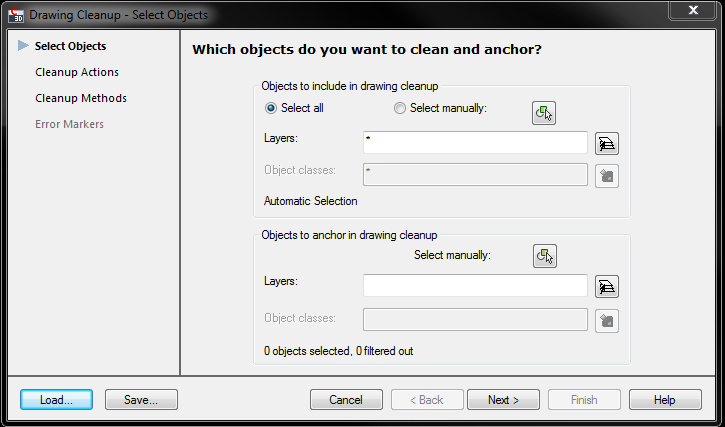The height and width of the screenshot is (427, 725).
Task: Click object classes picker in anchor section
Action: (607, 320)
